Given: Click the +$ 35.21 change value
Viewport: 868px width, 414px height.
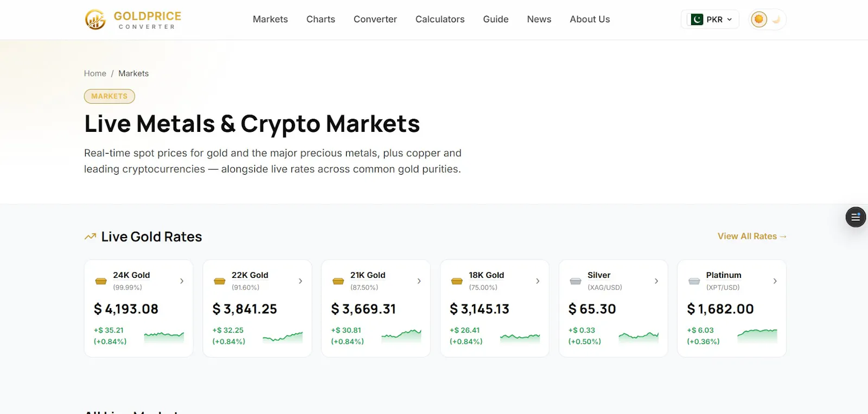Looking at the screenshot, I should 108,330.
